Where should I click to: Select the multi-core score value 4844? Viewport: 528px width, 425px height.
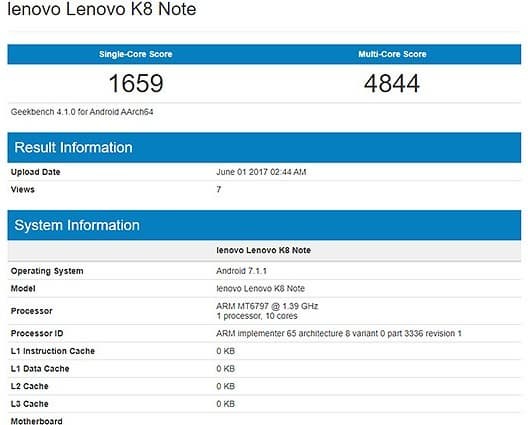point(392,83)
